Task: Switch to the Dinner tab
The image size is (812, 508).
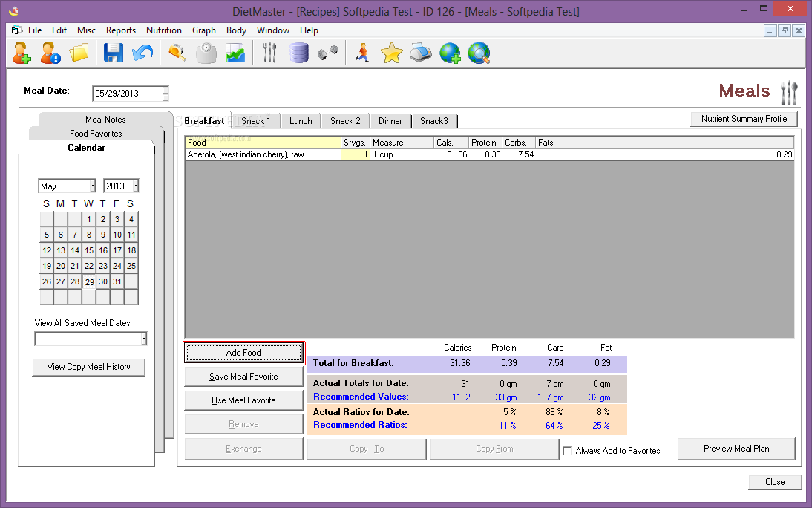Action: pos(390,121)
